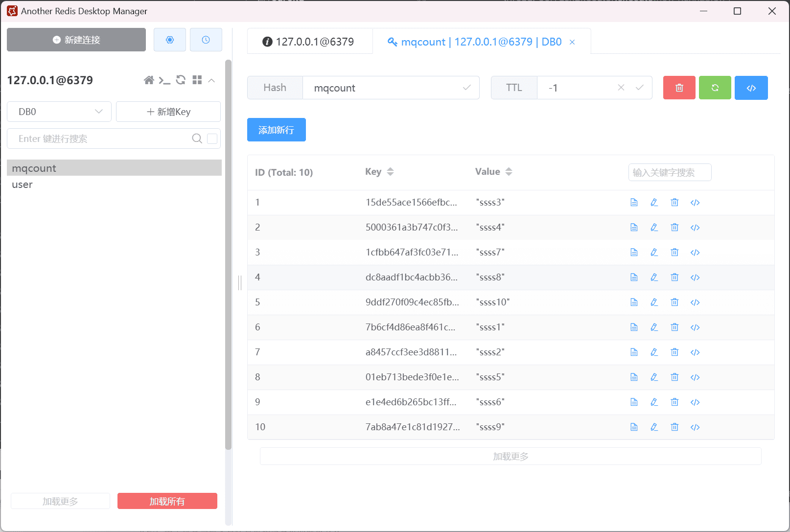
Task: Click the 新增Key button
Action: coord(168,112)
